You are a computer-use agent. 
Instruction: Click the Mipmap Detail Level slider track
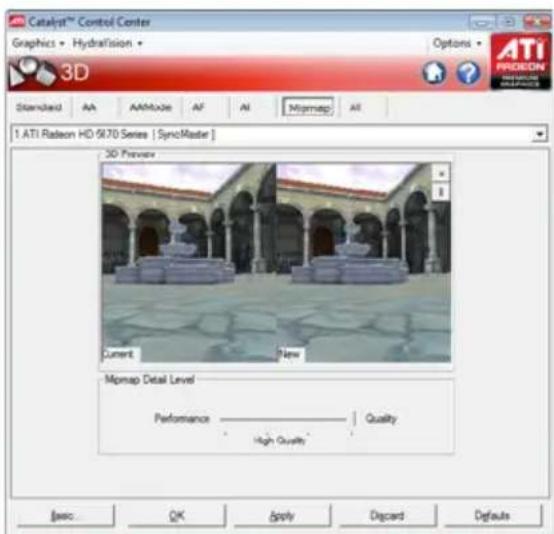pyautogui.click(x=283, y=419)
